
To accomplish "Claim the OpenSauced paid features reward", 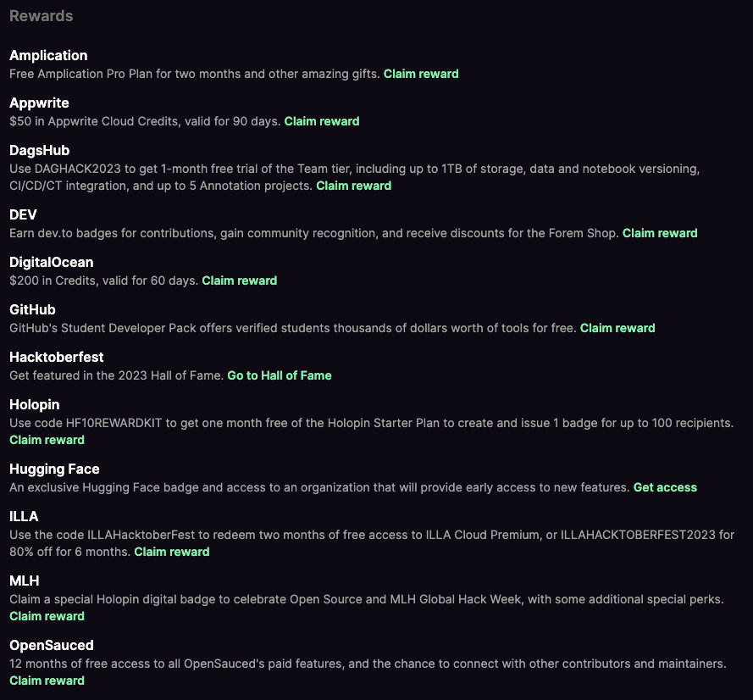I will 47,681.
